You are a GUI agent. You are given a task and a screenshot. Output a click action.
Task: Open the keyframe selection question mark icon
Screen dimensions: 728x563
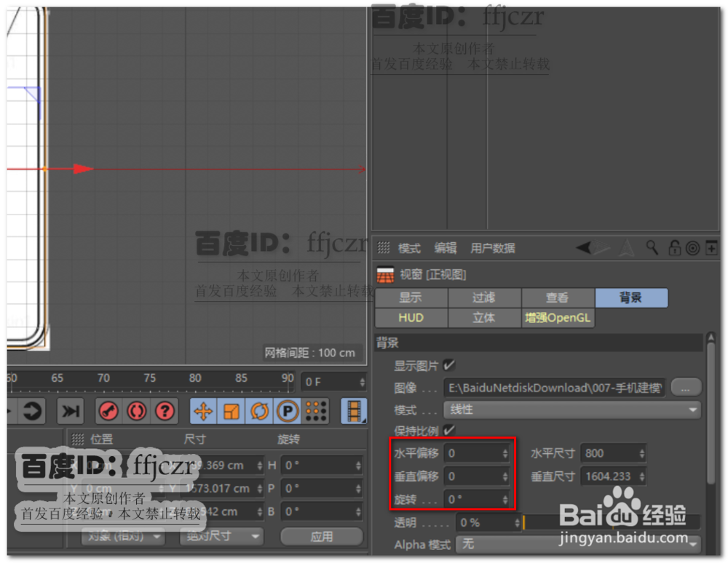[x=165, y=411]
